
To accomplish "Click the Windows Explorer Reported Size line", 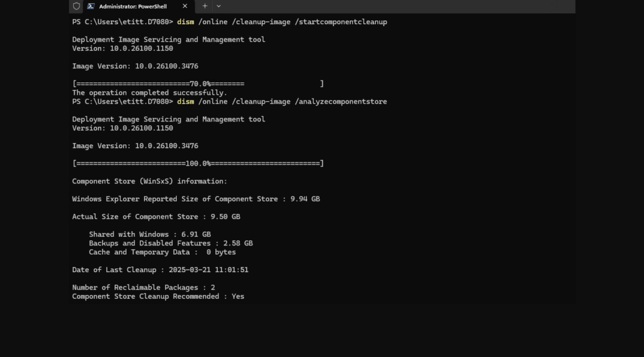I will tap(196, 199).
